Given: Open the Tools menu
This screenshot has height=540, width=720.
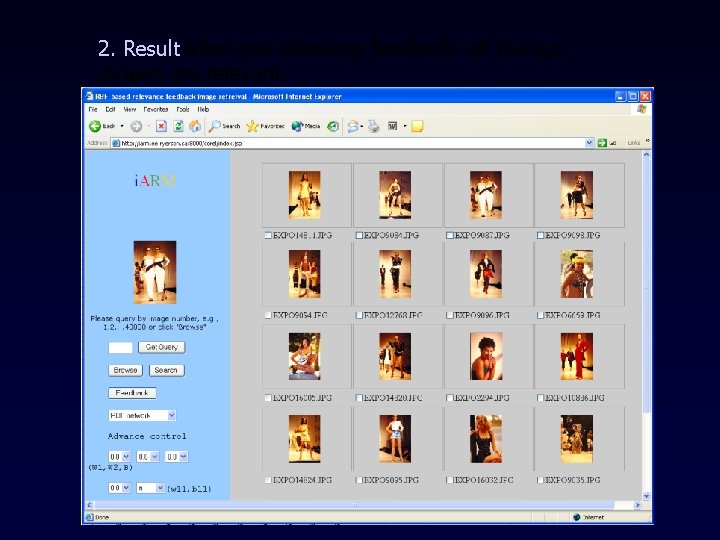Looking at the screenshot, I should click(183, 109).
